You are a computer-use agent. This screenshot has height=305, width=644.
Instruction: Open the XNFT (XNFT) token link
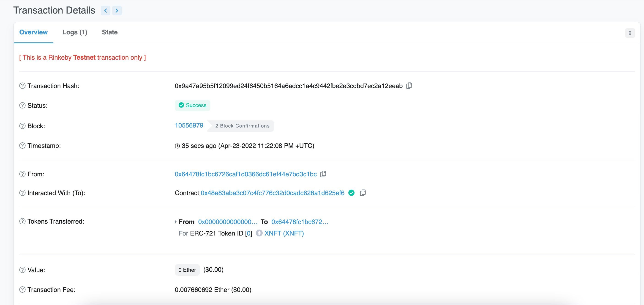(x=284, y=233)
